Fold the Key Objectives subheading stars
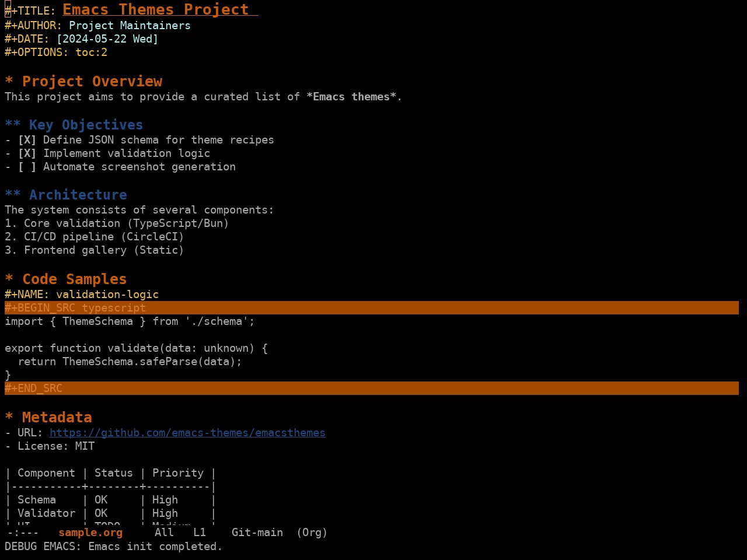The width and height of the screenshot is (747, 560). pos(13,125)
